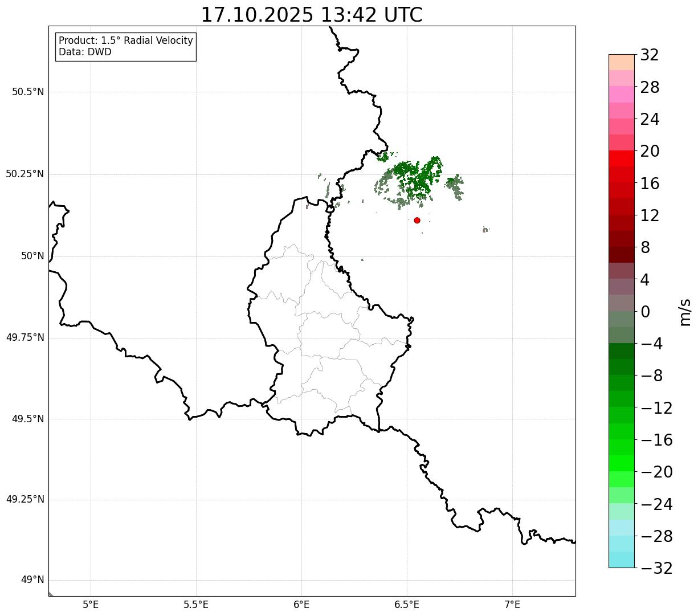Screen dimensions: 698x616
Task: Click the colorbar label "−8"
Action: pos(651,376)
